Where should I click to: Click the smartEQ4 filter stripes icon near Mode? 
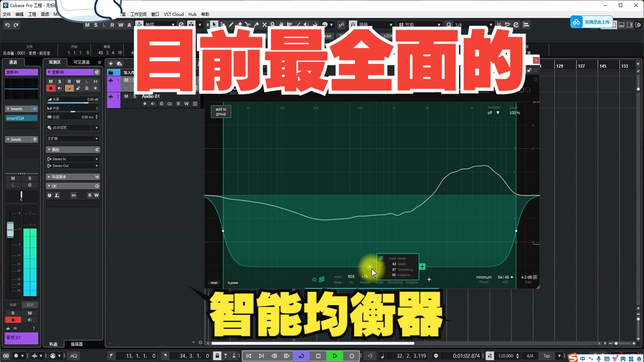tap(322, 279)
